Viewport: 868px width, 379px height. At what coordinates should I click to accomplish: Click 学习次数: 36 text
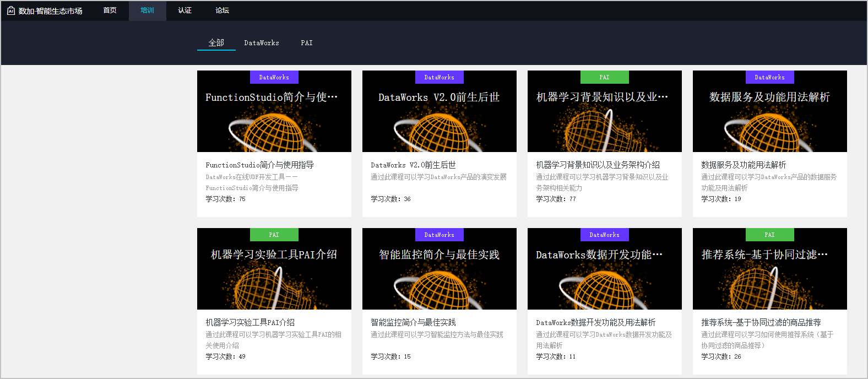click(390, 199)
